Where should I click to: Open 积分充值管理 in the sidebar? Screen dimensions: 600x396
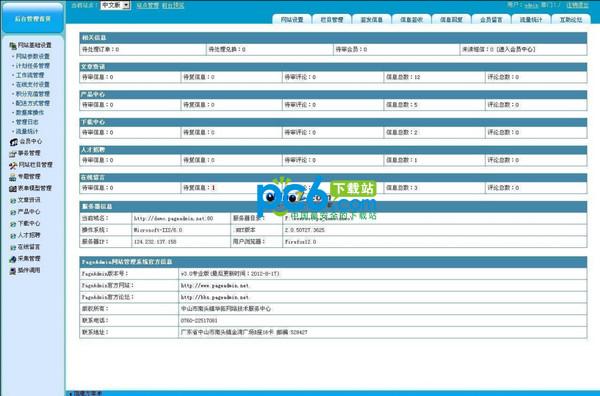coord(33,94)
